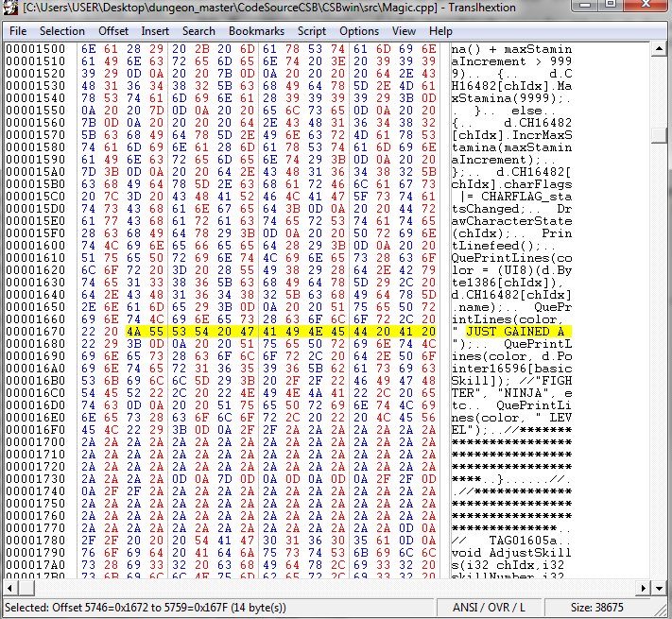Open the Offset menu
The image size is (672, 619).
click(113, 31)
